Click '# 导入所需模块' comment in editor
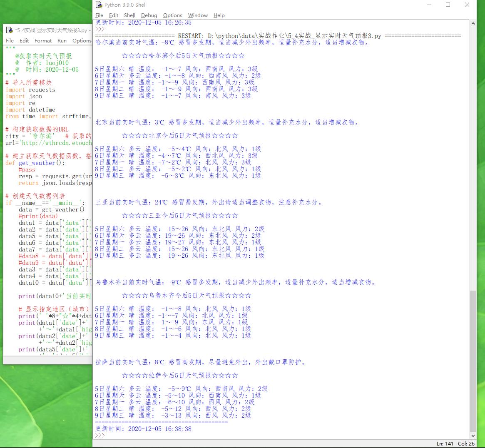 pyautogui.click(x=28, y=83)
